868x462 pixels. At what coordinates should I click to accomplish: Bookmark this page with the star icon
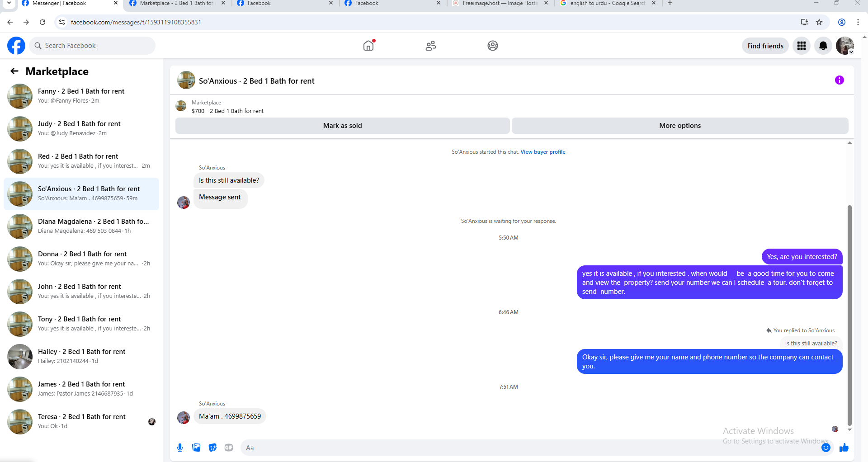[819, 22]
